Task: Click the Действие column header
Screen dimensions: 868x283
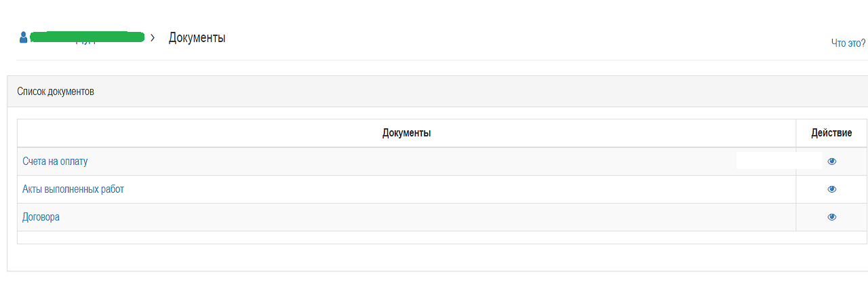Action: (x=831, y=133)
